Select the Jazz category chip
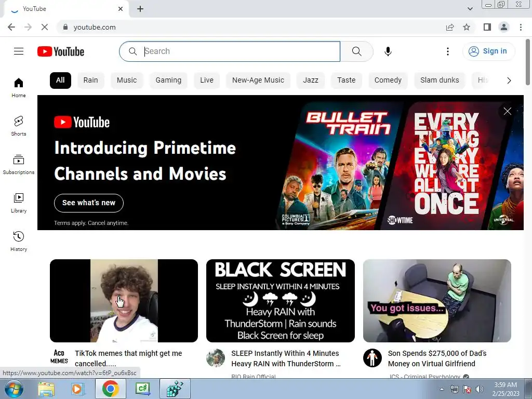532x399 pixels. (x=311, y=81)
